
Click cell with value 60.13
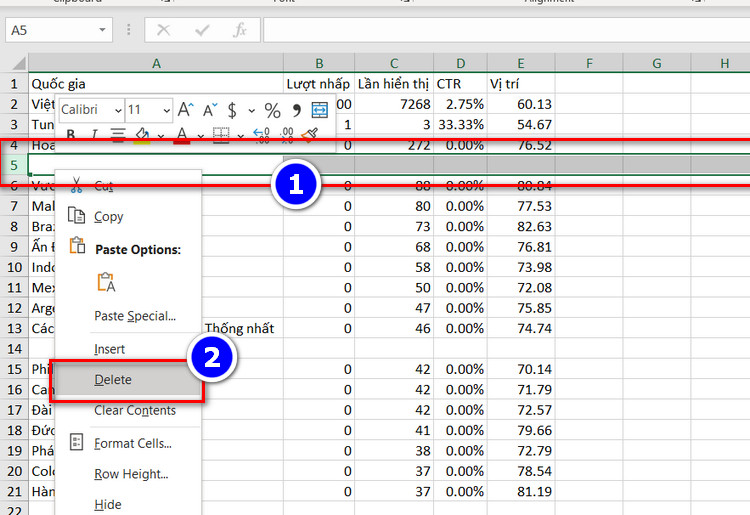(x=521, y=104)
